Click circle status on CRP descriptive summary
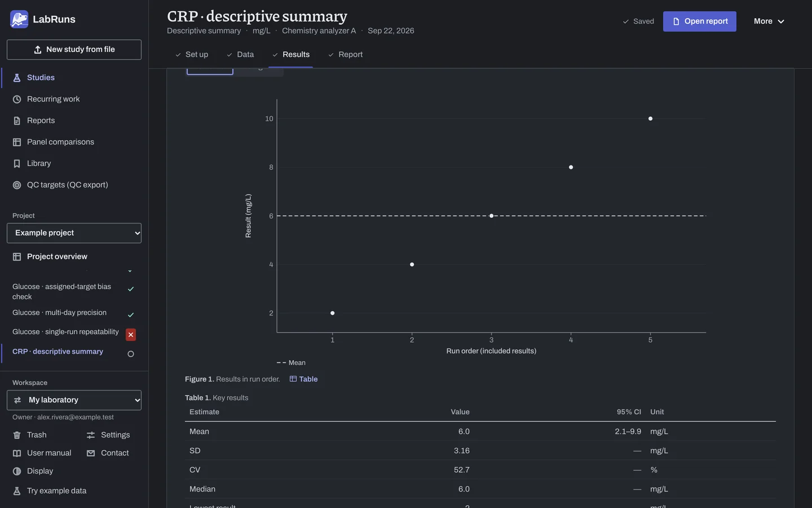This screenshot has width=812, height=508. (x=131, y=354)
